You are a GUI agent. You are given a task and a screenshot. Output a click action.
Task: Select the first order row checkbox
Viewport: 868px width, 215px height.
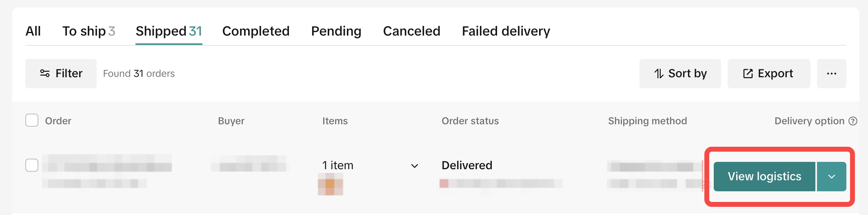click(32, 165)
